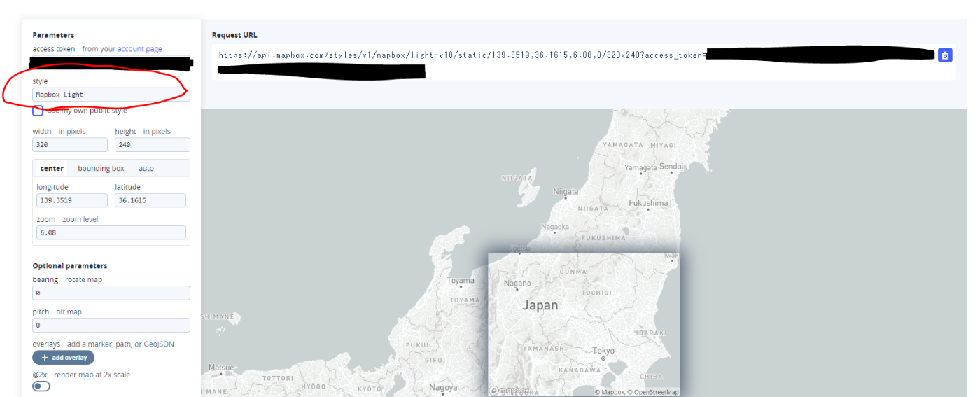Click the Tokyo label on map

[x=603, y=351]
